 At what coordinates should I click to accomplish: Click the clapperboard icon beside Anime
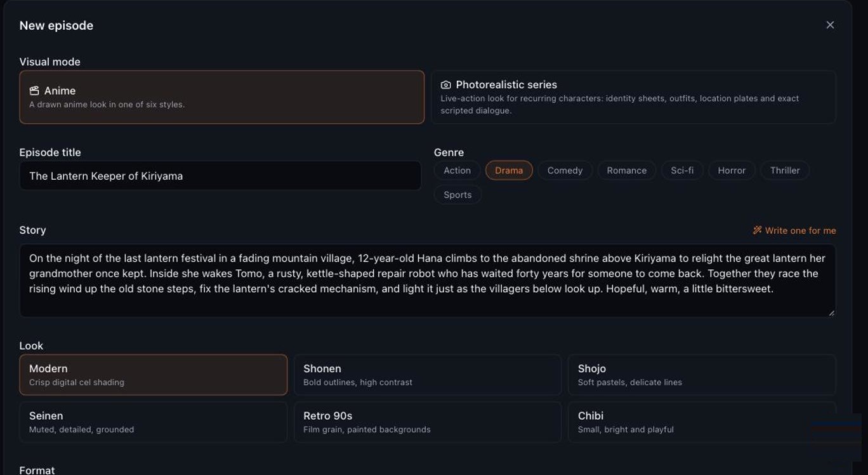pyautogui.click(x=34, y=91)
